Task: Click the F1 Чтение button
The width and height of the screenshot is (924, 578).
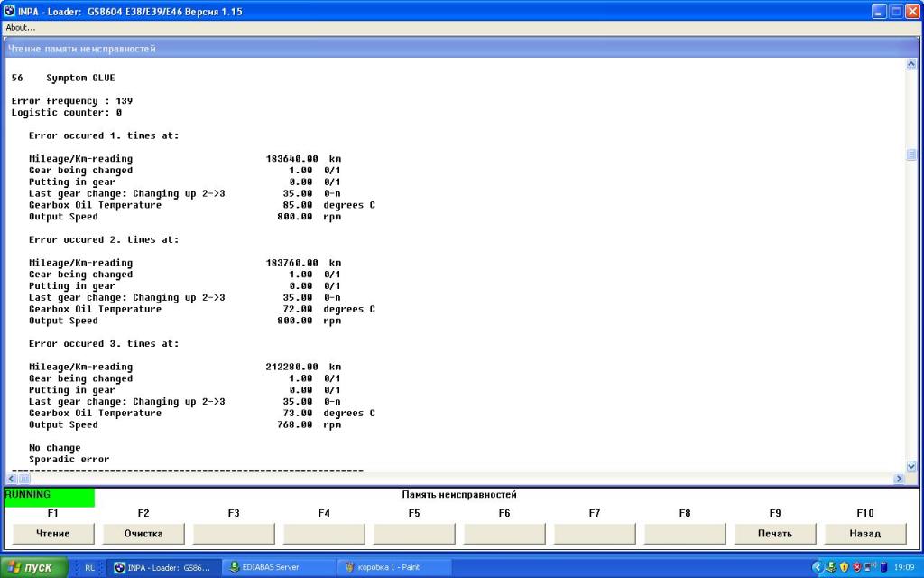Action: [53, 534]
